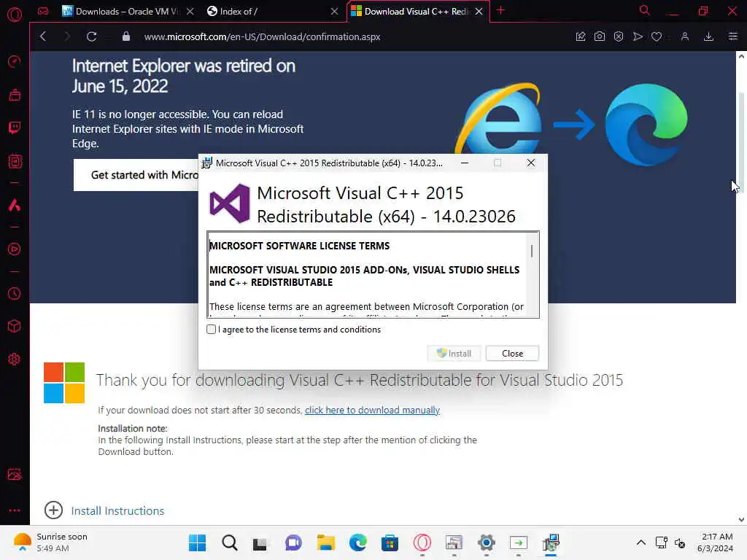Screen dimensions: 747x560
Task: Open GX Control speedometer icon in sidebar
Action: tap(15, 61)
